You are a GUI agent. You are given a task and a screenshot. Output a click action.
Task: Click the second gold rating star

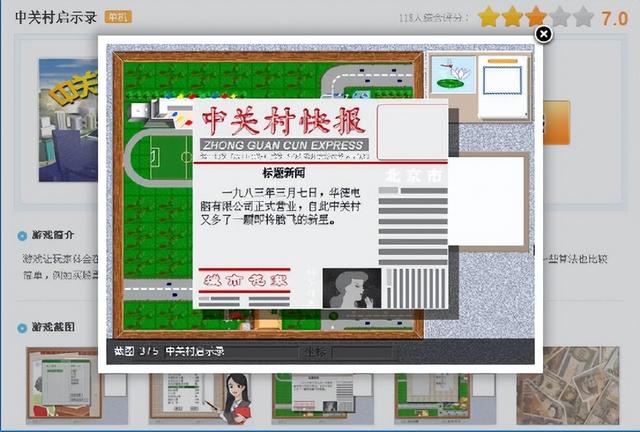pyautogui.click(x=513, y=17)
